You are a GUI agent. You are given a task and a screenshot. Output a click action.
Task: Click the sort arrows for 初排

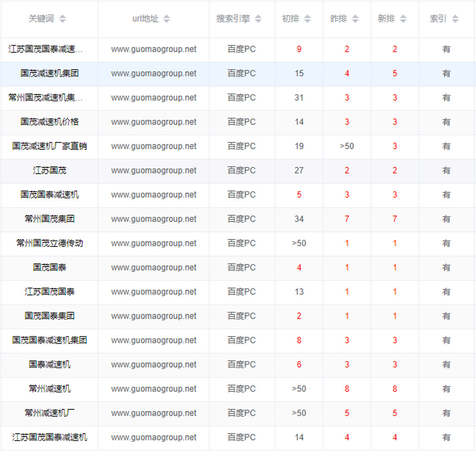307,19
